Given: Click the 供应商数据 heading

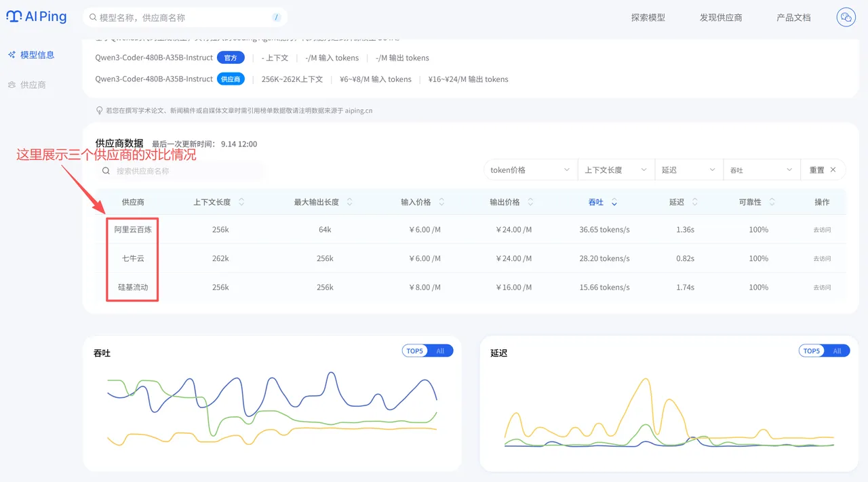Looking at the screenshot, I should coord(119,143).
